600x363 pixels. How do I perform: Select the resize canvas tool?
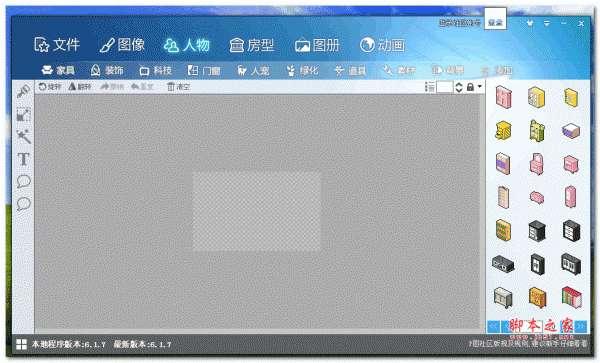[x=23, y=114]
